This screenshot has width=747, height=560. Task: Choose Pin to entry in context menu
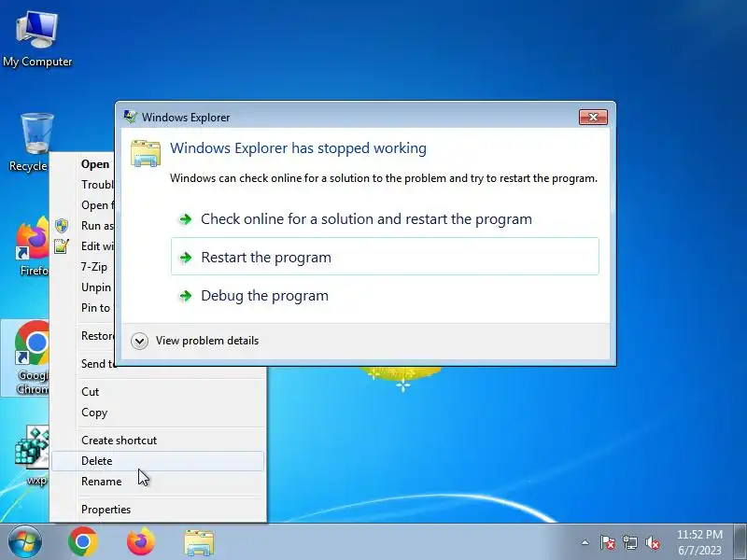coord(83,308)
